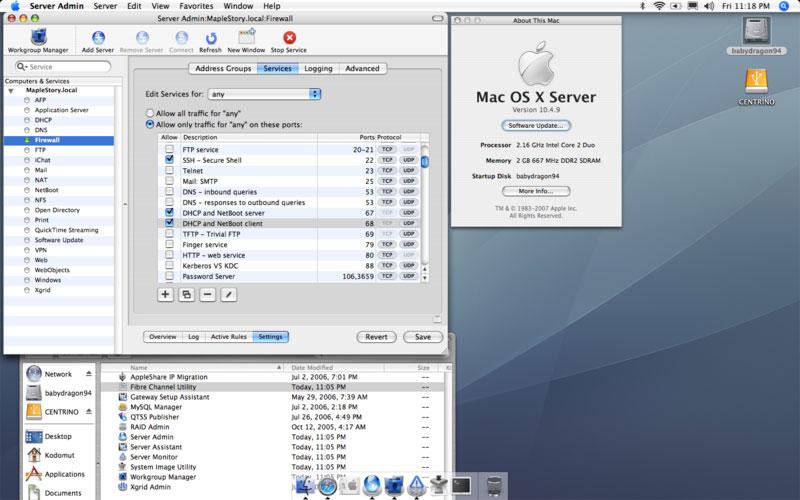Screen dimensions: 800x500
Task: Open the 'Edit Services for' dropdown
Action: click(x=264, y=94)
